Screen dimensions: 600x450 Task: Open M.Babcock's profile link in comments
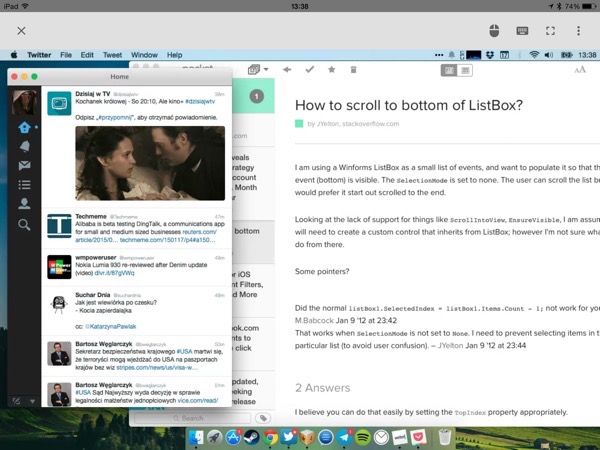(314, 320)
